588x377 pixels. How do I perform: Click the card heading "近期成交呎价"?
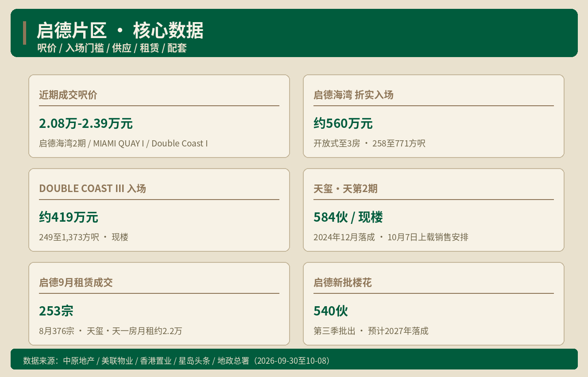coord(68,95)
